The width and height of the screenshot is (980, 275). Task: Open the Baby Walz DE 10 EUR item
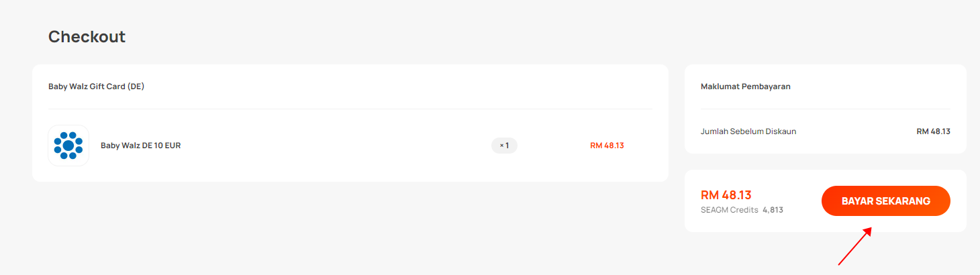[x=140, y=146]
